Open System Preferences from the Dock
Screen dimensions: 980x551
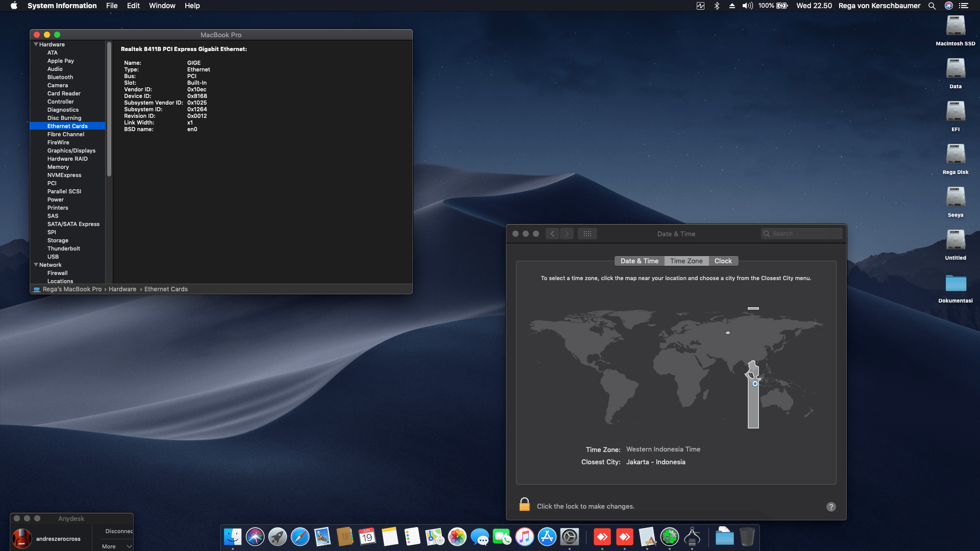(570, 537)
